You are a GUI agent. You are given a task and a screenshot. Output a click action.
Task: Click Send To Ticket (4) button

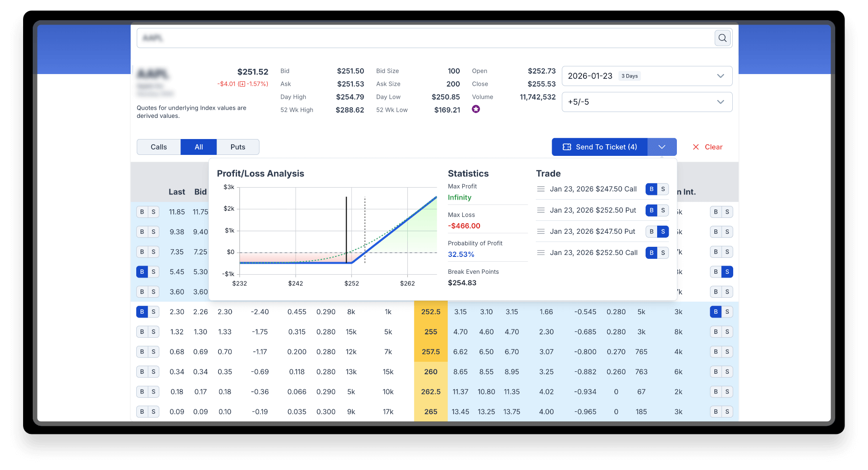pos(600,147)
